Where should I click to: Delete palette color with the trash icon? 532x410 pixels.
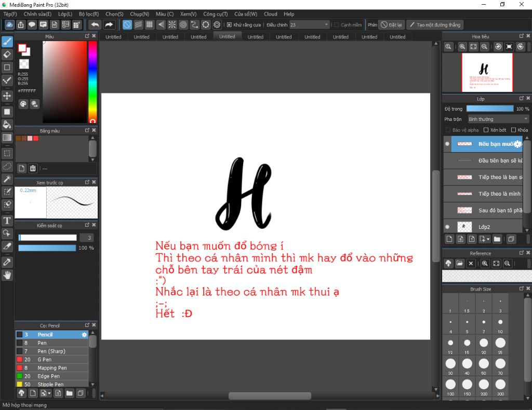tap(33, 168)
